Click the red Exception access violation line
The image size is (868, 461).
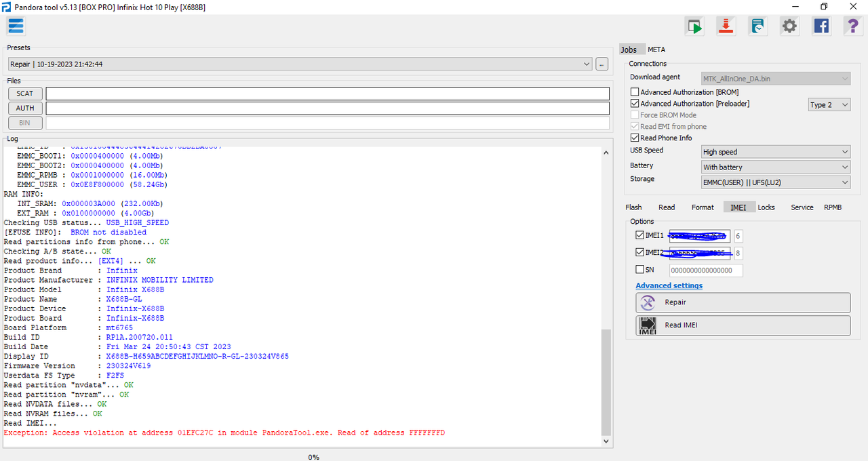224,433
